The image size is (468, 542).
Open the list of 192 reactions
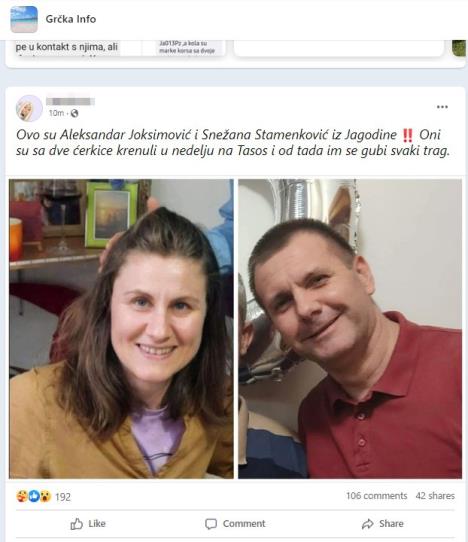[x=63, y=497]
